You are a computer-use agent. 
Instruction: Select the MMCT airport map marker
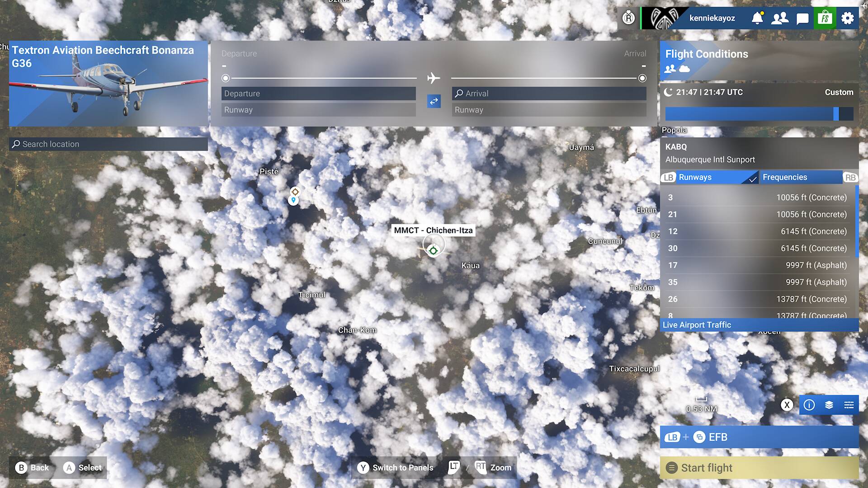coord(433,250)
